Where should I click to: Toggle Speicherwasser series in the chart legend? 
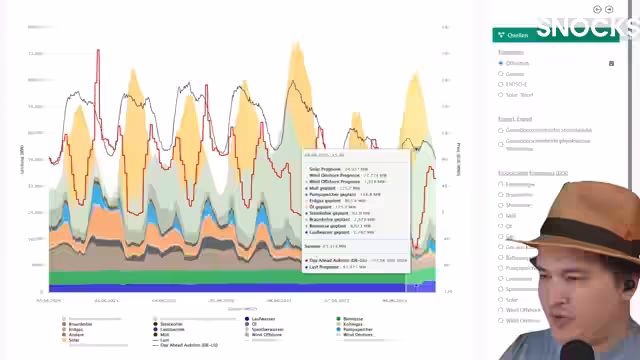[x=264, y=329]
